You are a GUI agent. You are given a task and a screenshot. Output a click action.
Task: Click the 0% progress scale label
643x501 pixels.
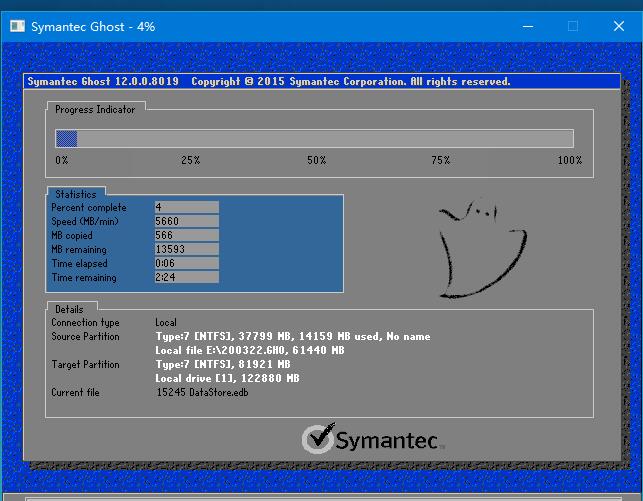click(x=62, y=160)
